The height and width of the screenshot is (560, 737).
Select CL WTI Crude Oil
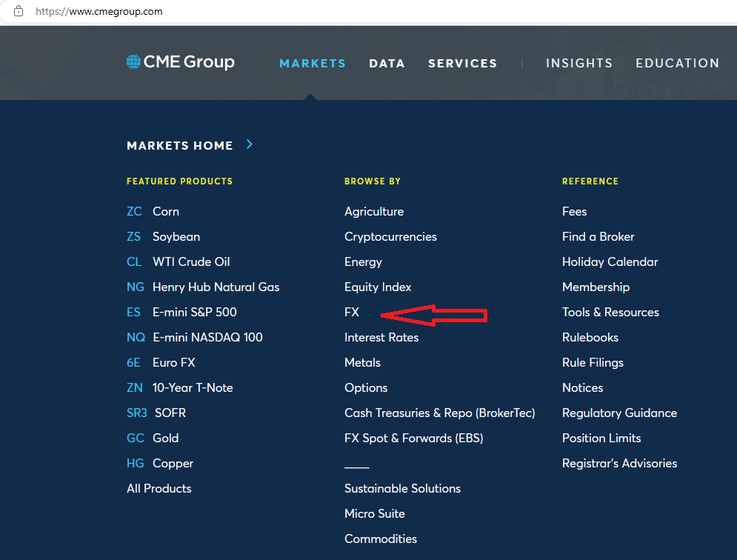pos(179,262)
